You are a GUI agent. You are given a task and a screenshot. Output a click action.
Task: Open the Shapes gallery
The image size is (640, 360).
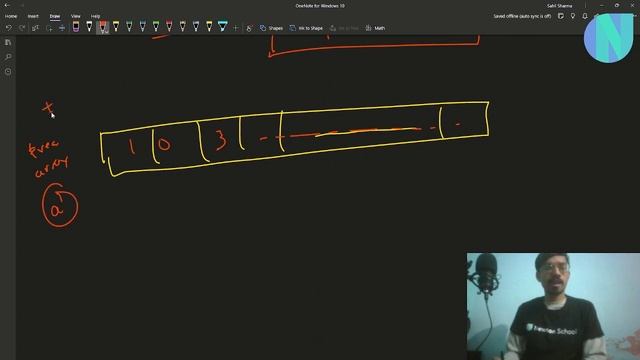(271, 28)
